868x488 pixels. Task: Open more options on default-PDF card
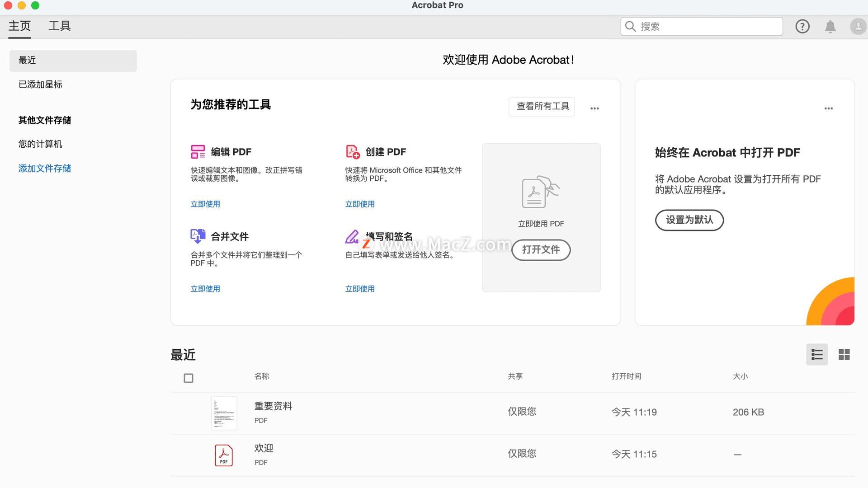point(828,108)
